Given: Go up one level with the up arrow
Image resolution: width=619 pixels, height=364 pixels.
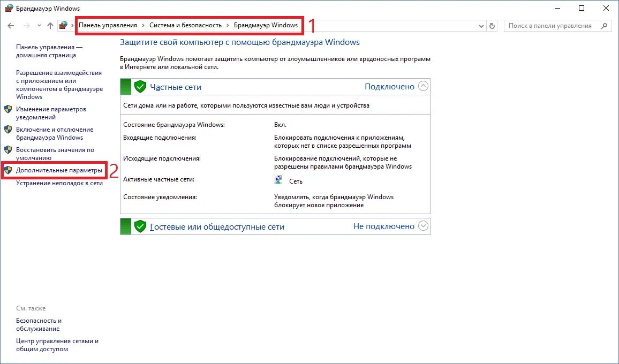Looking at the screenshot, I should pyautogui.click(x=50, y=26).
